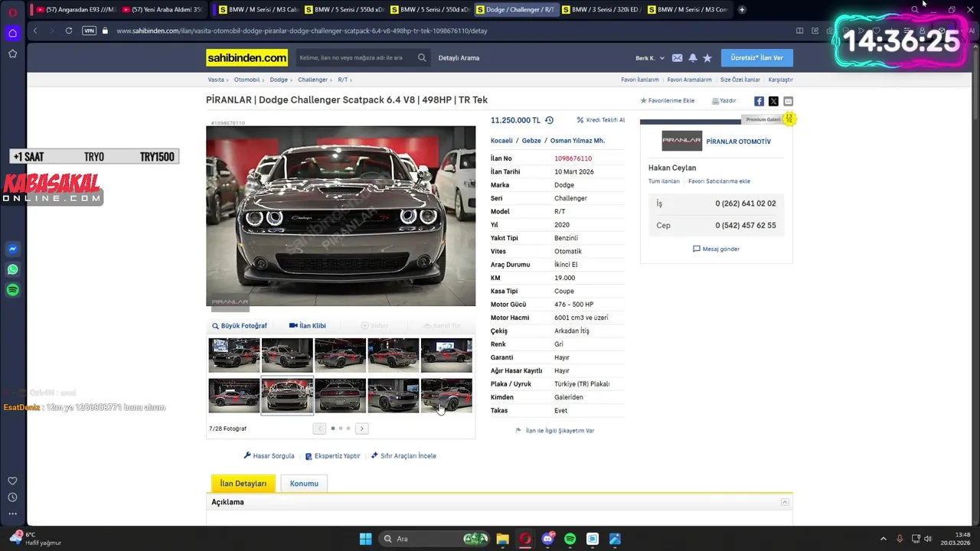Click the second photo page dot
Viewport: 980px width, 551px height.
(341, 429)
